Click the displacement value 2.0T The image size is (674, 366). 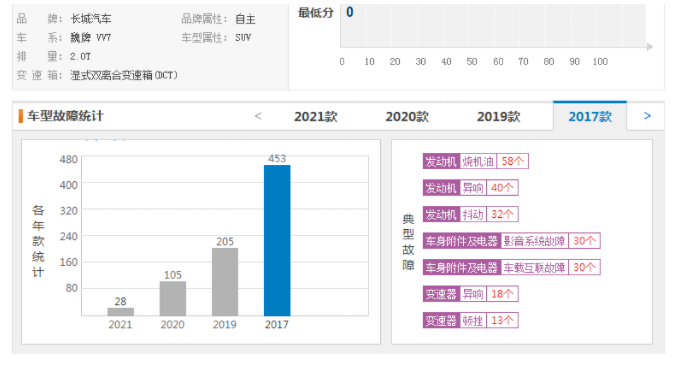(x=80, y=56)
